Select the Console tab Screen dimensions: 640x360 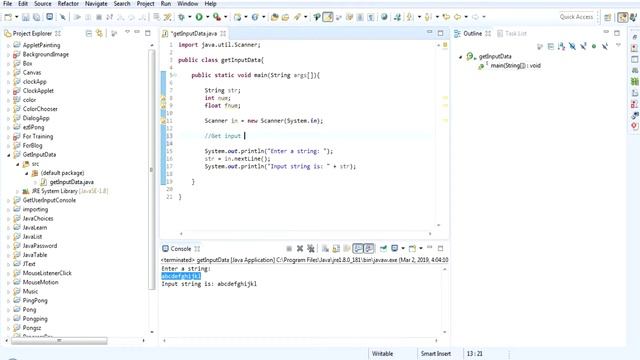180,249
